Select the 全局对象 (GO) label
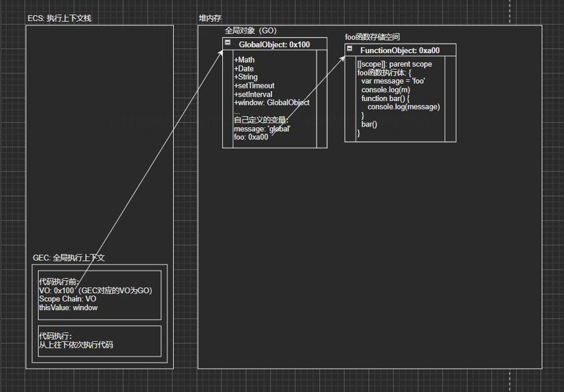Viewport: 564px width, 392px height. click(x=251, y=31)
